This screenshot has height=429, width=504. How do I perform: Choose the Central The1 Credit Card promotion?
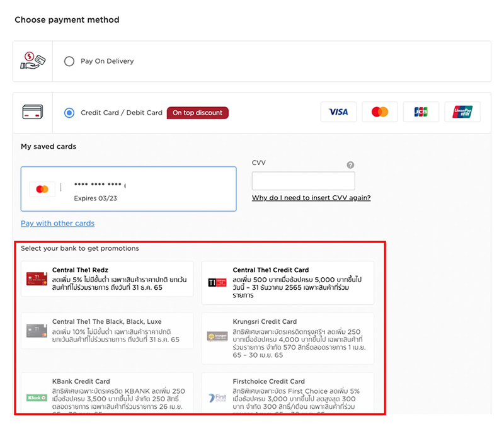(288, 283)
